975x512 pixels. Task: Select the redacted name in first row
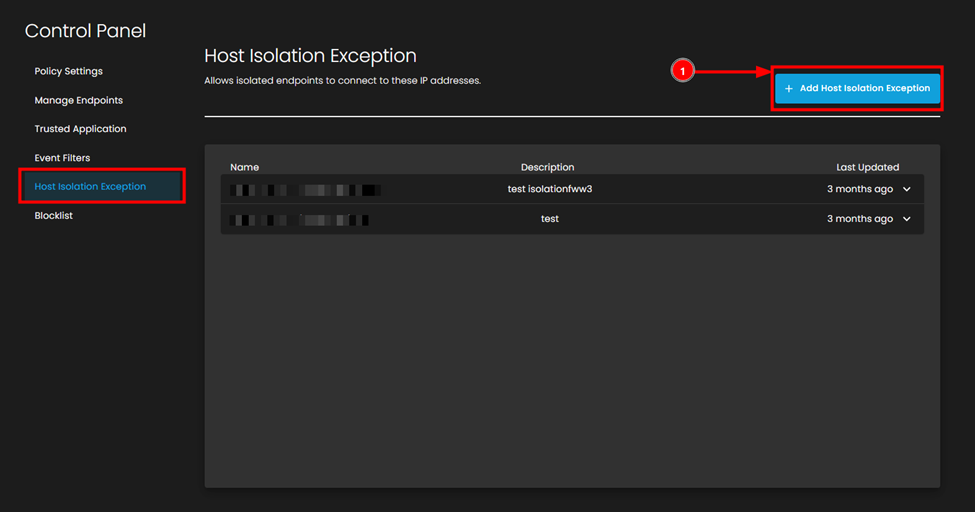304,189
